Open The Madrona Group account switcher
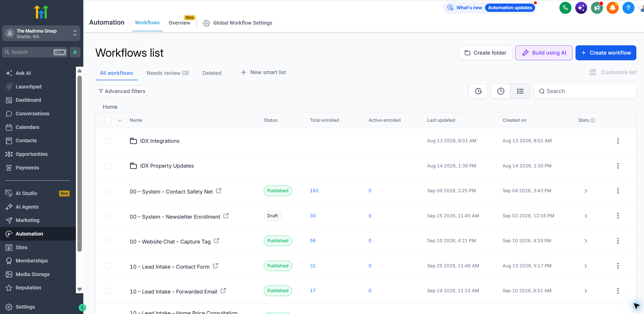This screenshot has width=644, height=314. (41, 33)
